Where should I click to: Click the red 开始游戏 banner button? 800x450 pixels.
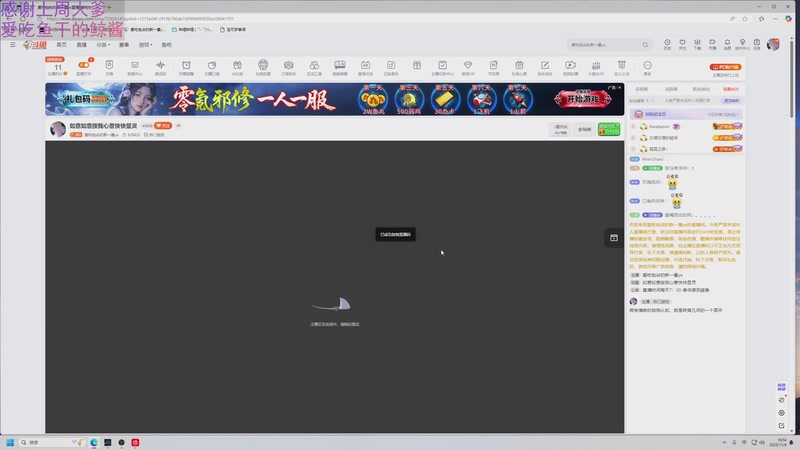click(583, 99)
